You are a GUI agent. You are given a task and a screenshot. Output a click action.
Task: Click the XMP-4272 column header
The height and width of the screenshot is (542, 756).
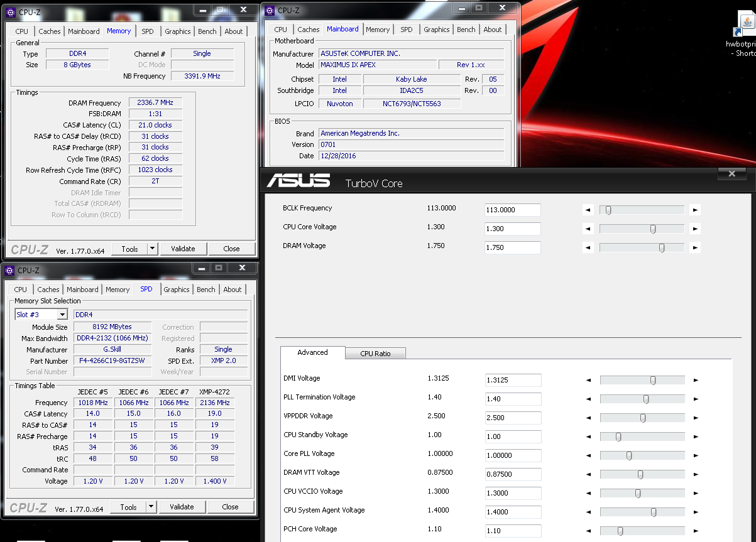(214, 392)
